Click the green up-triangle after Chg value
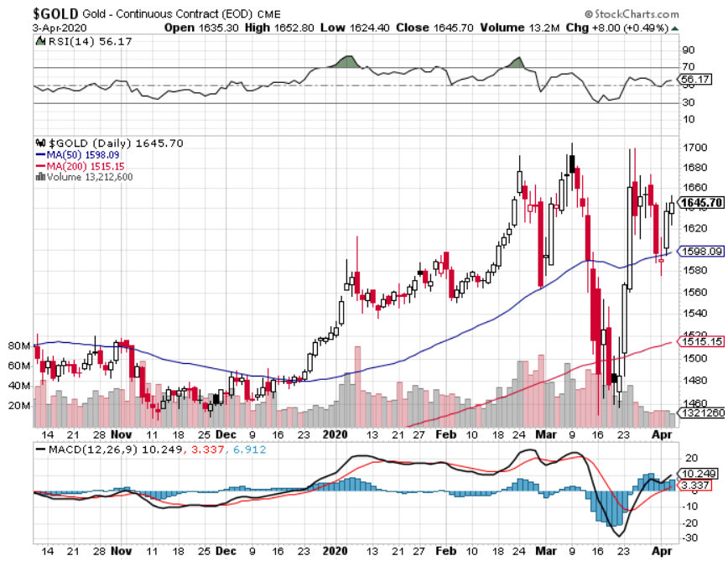This screenshot has height=561, width=728. tap(674, 29)
